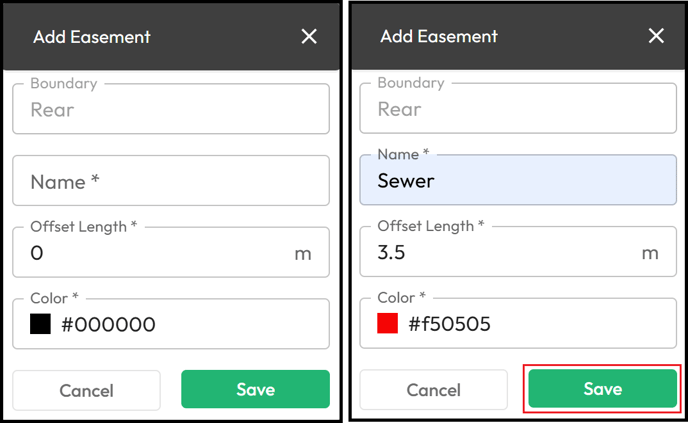Image resolution: width=688 pixels, height=423 pixels.
Task: Click the Offset Length field showing 0
Action: click(x=171, y=252)
